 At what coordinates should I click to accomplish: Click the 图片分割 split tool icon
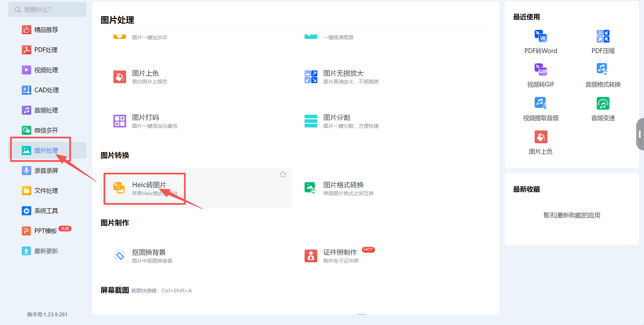tap(311, 121)
